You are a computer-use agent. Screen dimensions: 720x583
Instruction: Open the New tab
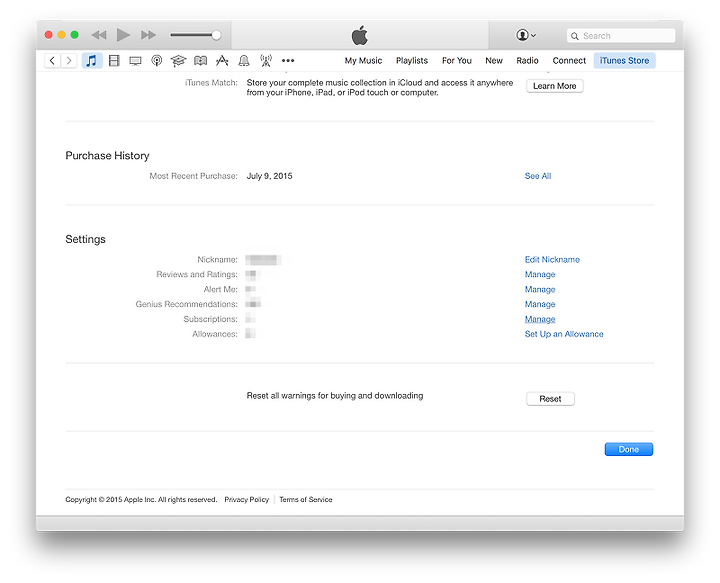pos(494,61)
